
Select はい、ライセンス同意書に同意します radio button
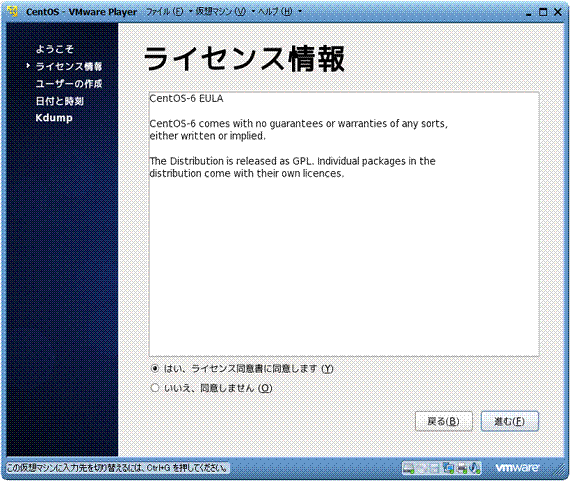tap(155, 369)
